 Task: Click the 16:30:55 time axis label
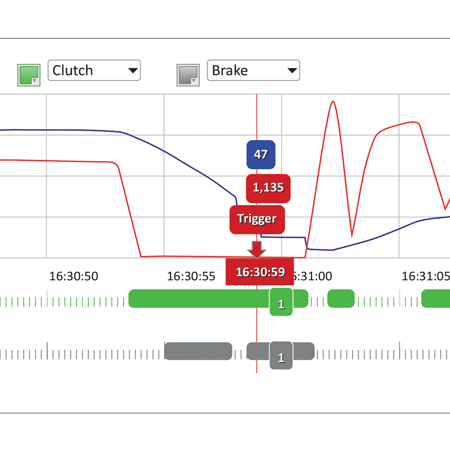coord(191,276)
